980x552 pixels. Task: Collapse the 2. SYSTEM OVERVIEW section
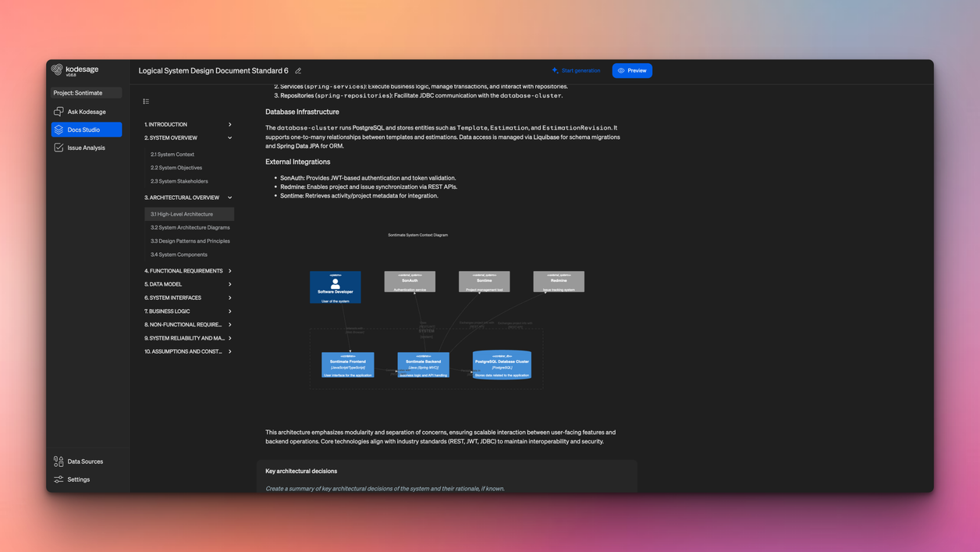click(229, 137)
